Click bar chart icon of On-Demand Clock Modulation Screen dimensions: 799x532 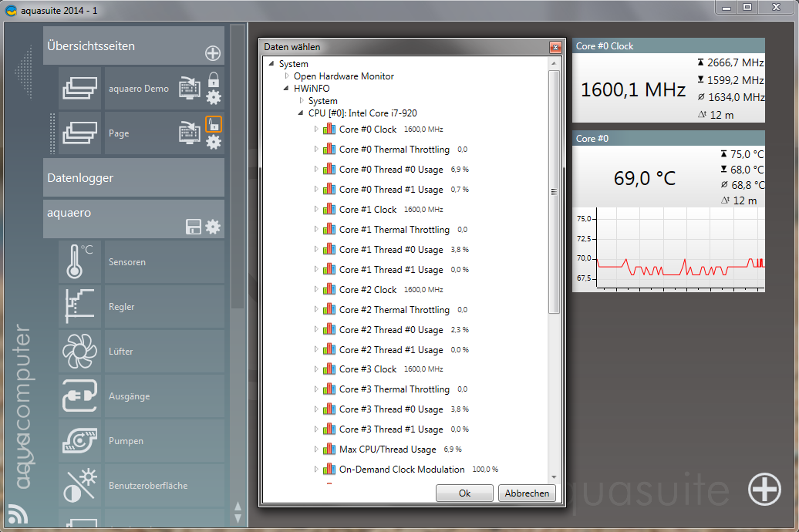[329, 469]
